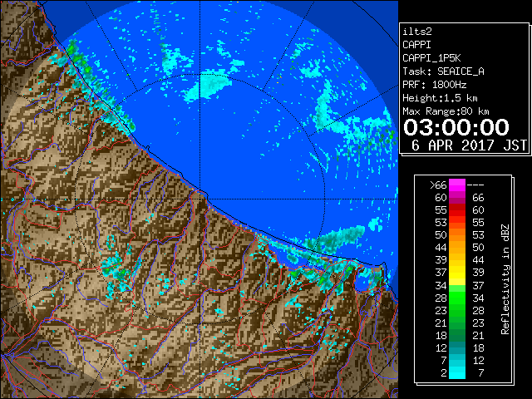This screenshot has width=532, height=399.
Task: Pick the yellow band between 37 and 39
Action: (457, 273)
